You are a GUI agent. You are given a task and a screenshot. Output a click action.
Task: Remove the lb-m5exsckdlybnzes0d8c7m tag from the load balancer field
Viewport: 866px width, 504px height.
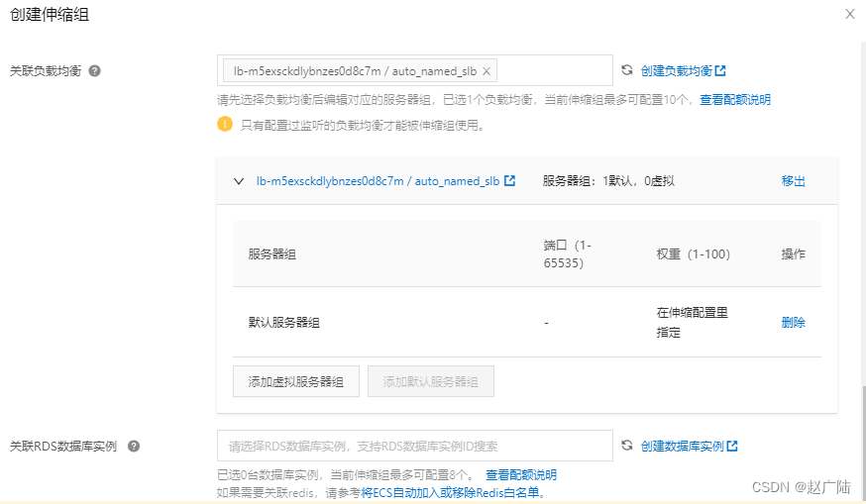[487, 71]
